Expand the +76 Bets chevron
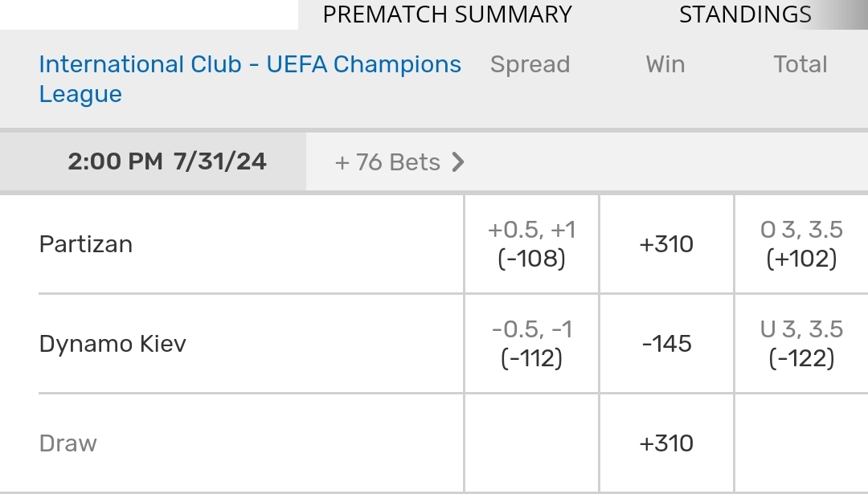 [x=458, y=162]
